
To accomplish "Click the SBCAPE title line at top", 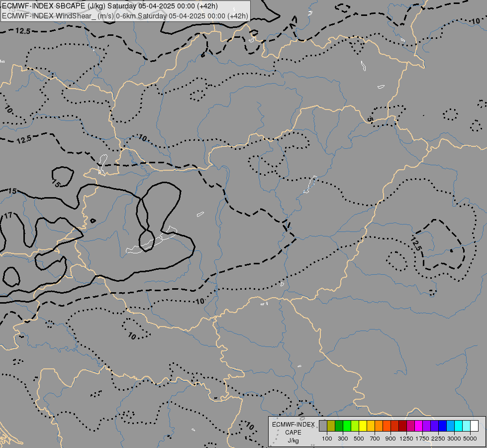I will (110, 6).
